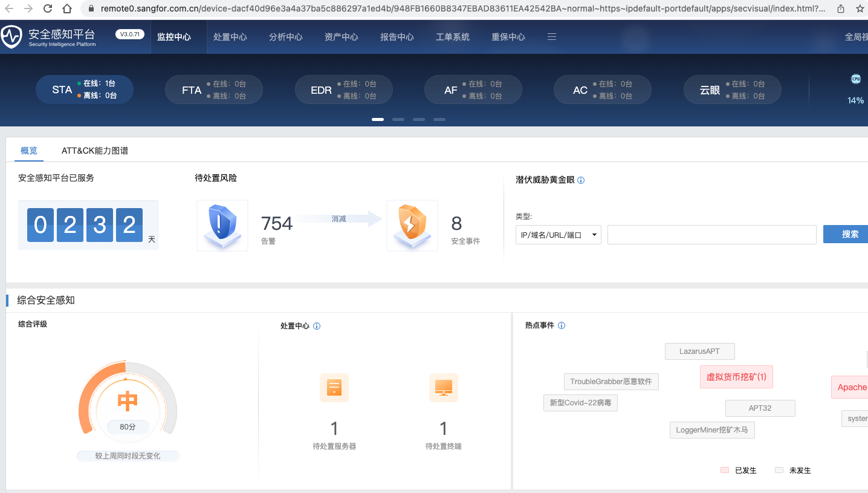Screen dimensions: 868x493
Task: Click the CPU usage icon in the header
Action: 855,79
